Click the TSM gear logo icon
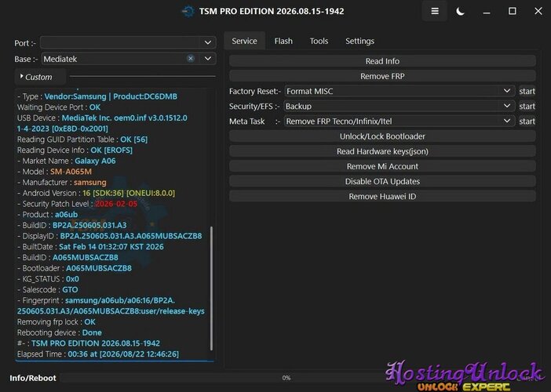Screen dimensions: 551x392 tap(188, 11)
